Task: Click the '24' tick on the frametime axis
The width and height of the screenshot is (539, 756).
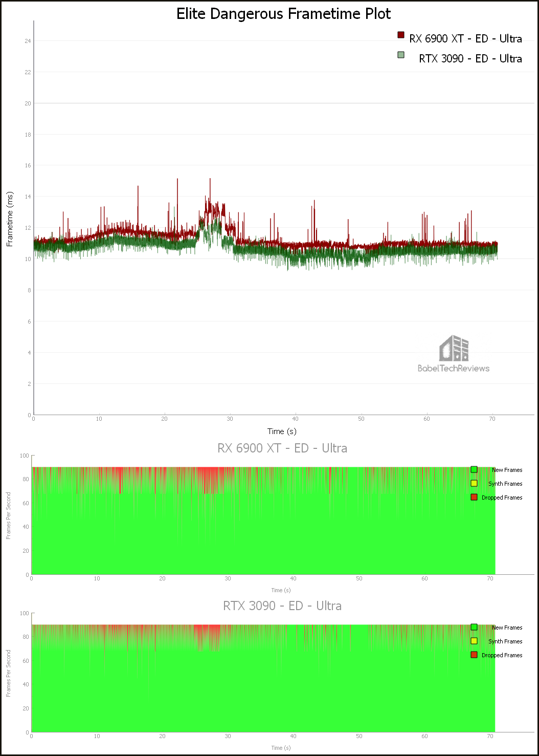Action: tap(28, 41)
